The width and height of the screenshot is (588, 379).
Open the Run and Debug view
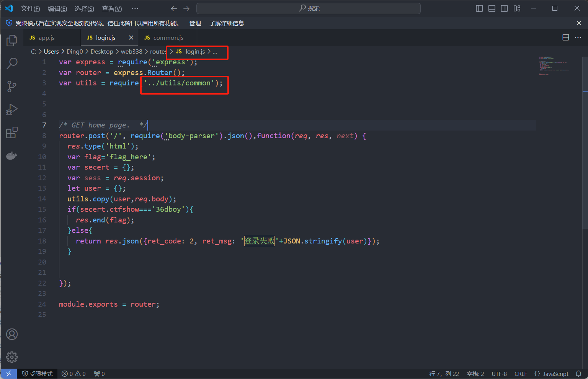[12, 109]
